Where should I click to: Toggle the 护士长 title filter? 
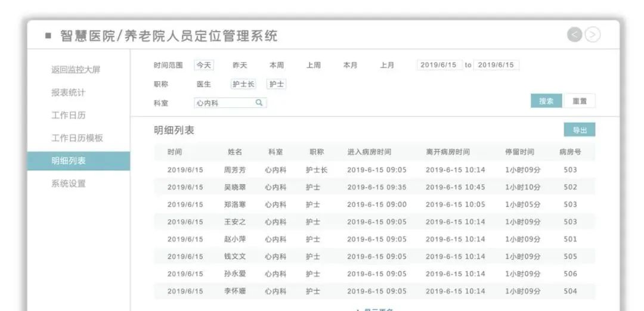[243, 85]
